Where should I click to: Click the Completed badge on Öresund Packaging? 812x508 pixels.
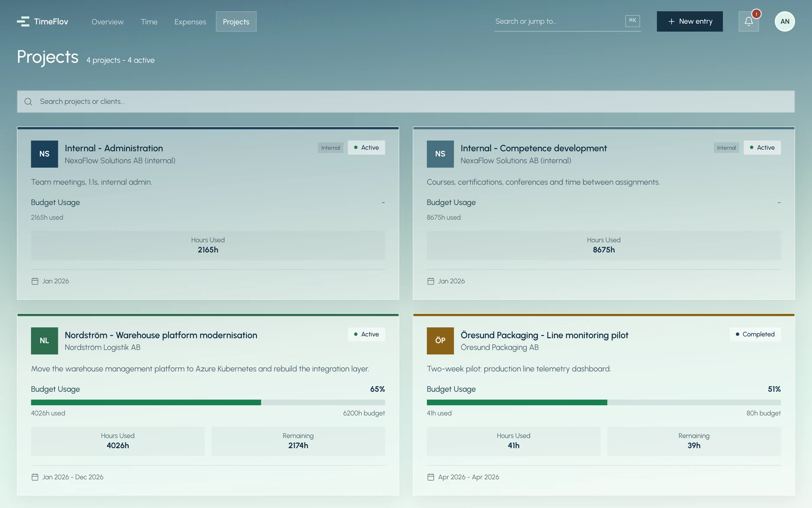755,334
